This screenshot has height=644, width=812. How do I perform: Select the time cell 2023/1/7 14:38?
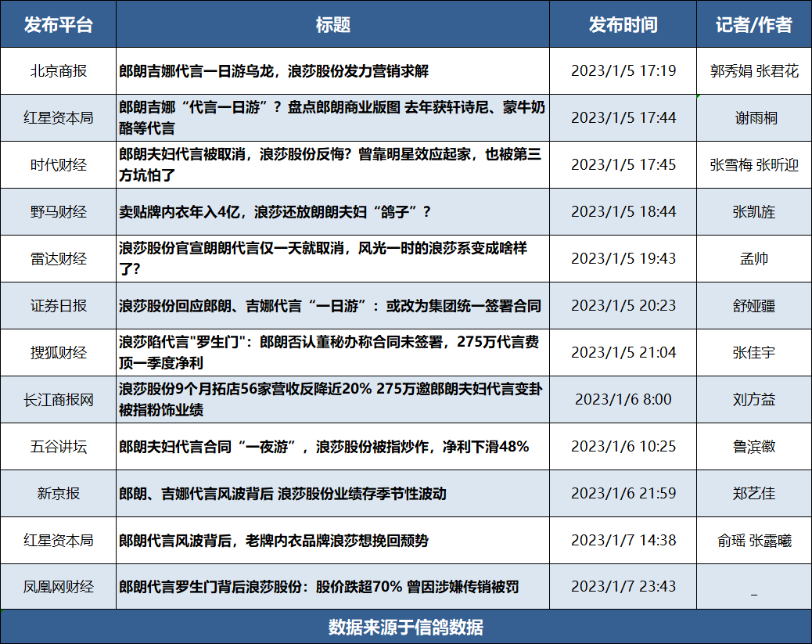tap(623, 541)
